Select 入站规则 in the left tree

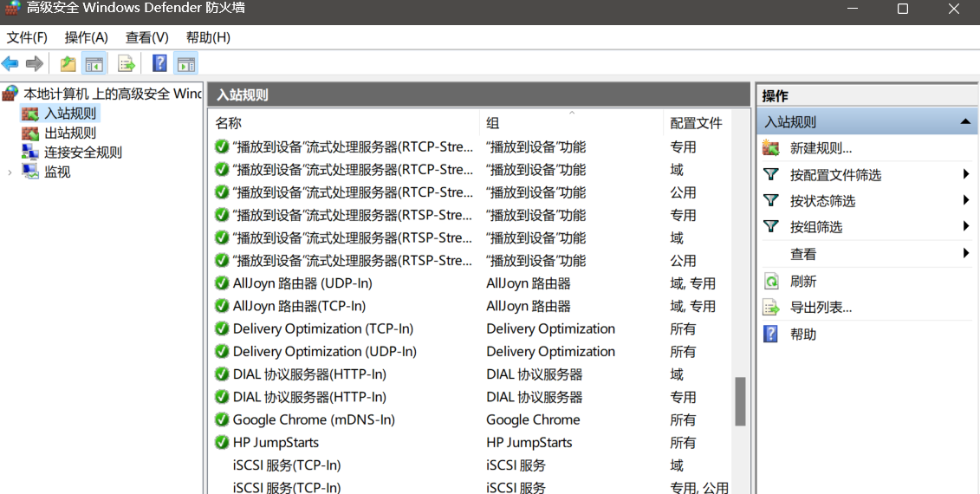tap(70, 114)
